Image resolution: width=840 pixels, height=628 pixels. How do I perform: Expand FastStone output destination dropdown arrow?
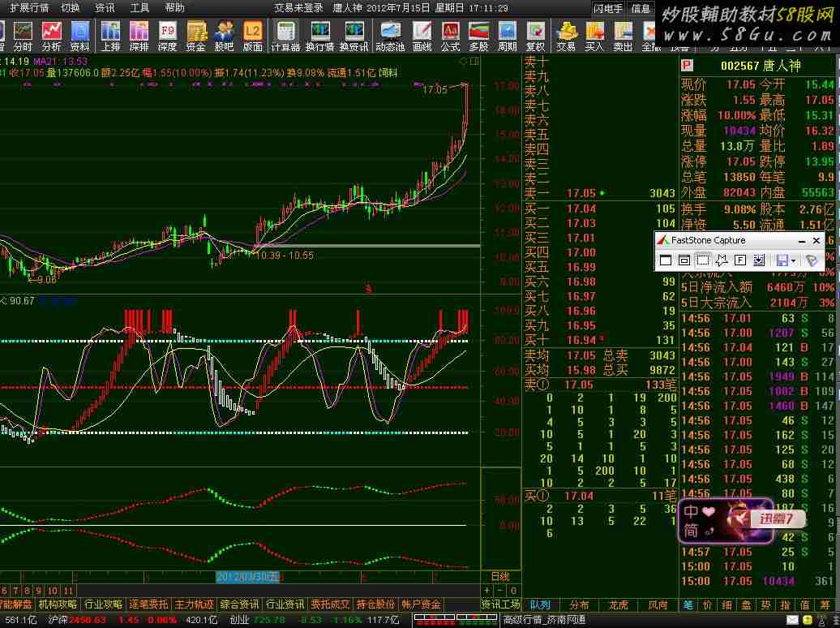point(794,260)
